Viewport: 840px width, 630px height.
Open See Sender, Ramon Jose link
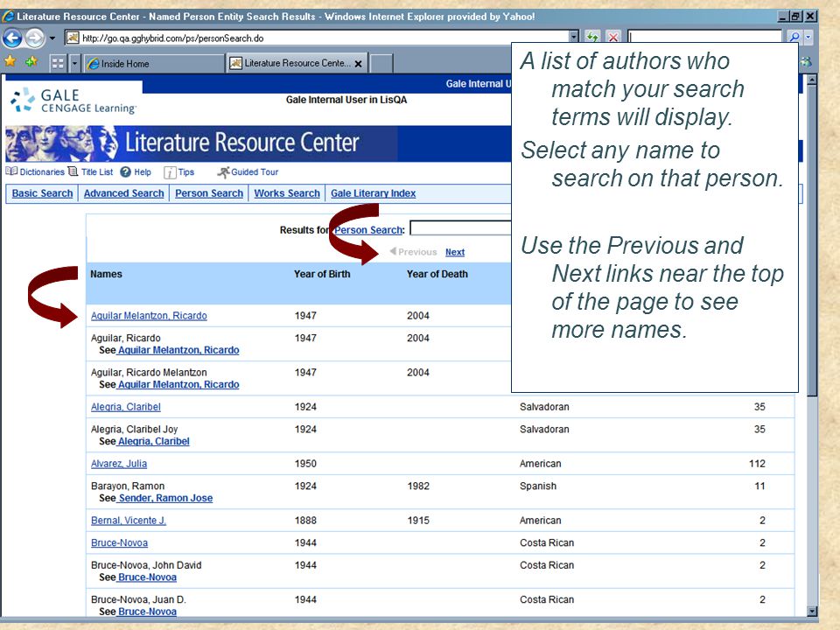click(x=165, y=498)
